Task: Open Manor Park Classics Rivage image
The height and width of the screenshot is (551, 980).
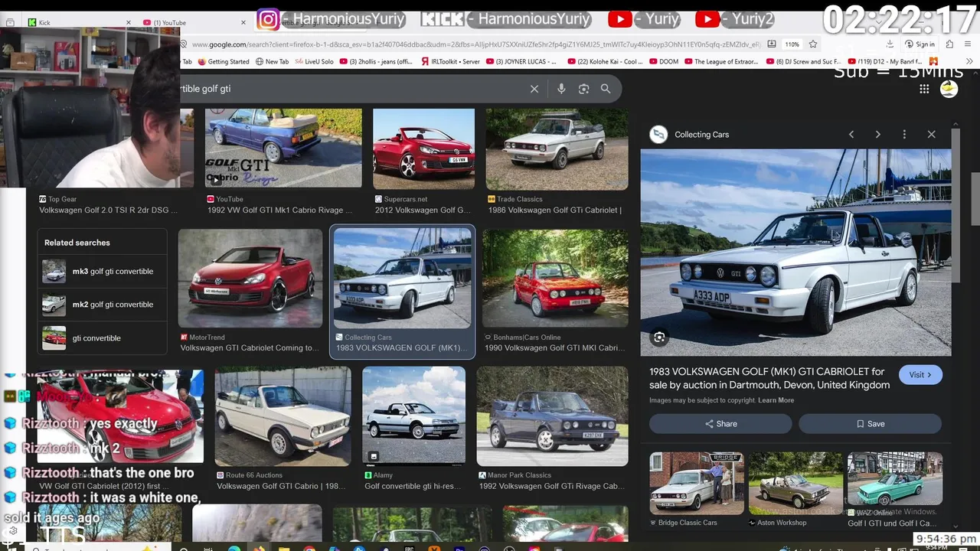Action: 552,417
